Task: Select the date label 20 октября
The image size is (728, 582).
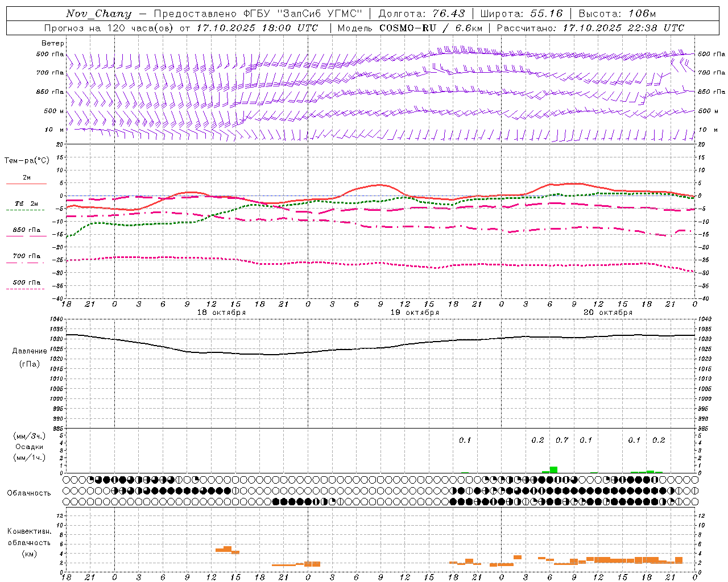Action: click(x=608, y=313)
